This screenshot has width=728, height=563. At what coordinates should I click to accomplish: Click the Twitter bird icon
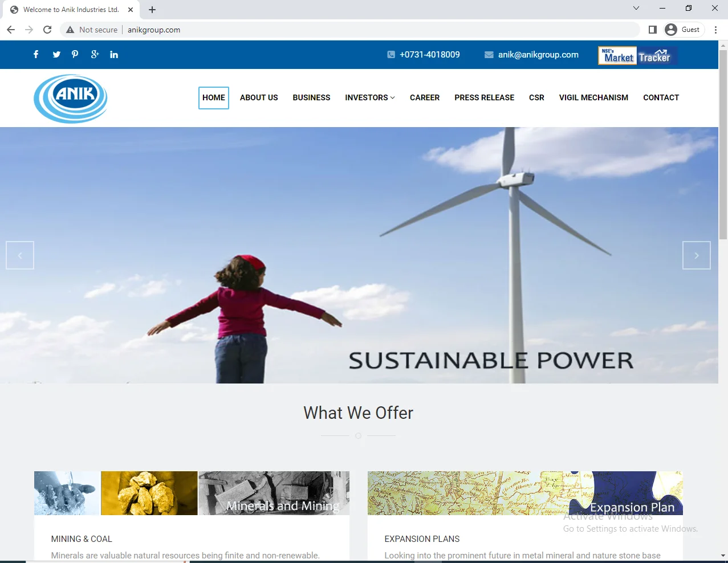[x=56, y=54]
